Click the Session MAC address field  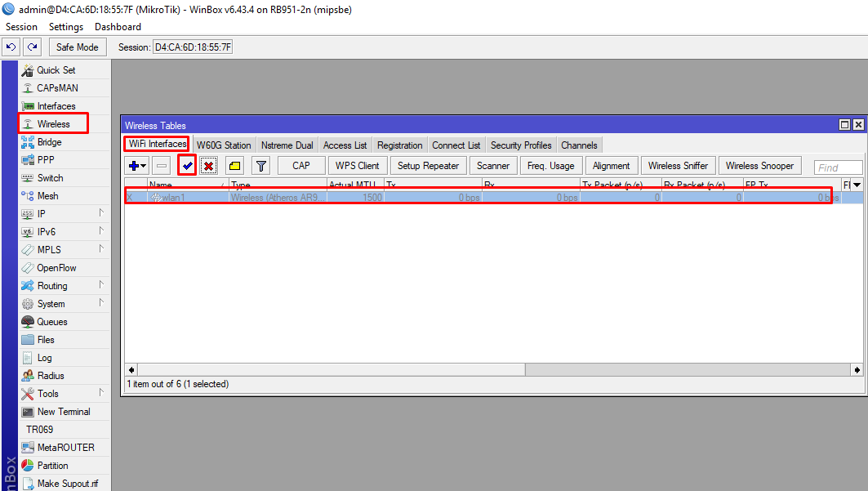pyautogui.click(x=193, y=47)
